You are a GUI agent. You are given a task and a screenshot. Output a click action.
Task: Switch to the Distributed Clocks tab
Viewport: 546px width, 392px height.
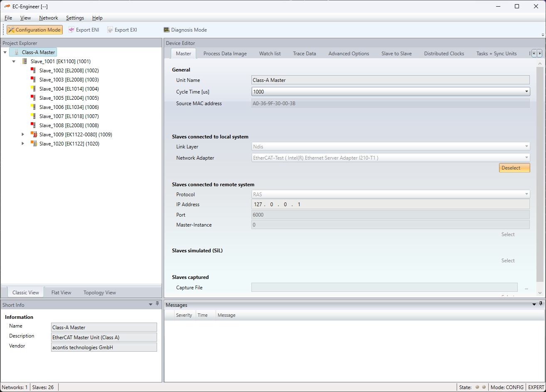click(444, 54)
